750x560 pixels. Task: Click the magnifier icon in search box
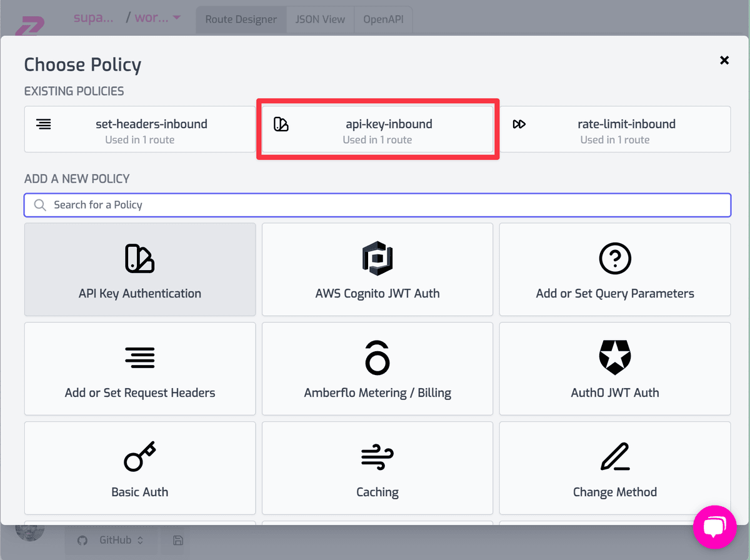(40, 205)
